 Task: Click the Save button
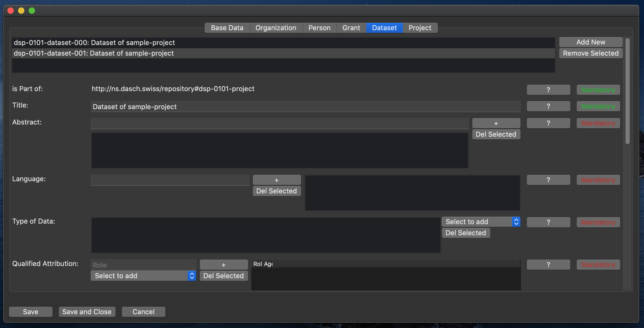[x=31, y=312]
